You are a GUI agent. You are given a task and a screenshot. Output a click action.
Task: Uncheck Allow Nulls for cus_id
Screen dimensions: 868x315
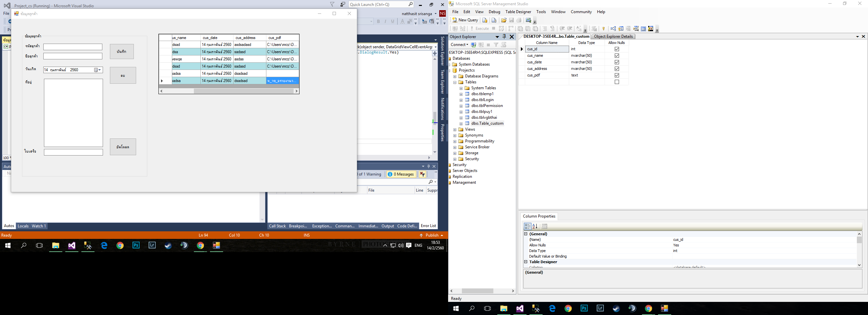[617, 49]
